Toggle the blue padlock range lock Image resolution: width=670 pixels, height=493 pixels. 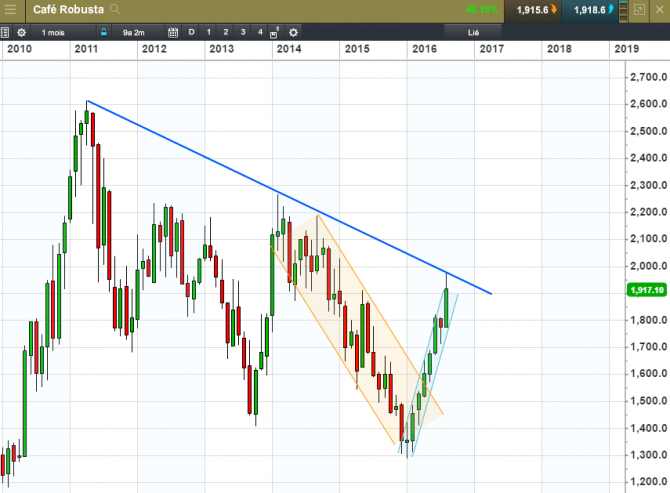103,32
